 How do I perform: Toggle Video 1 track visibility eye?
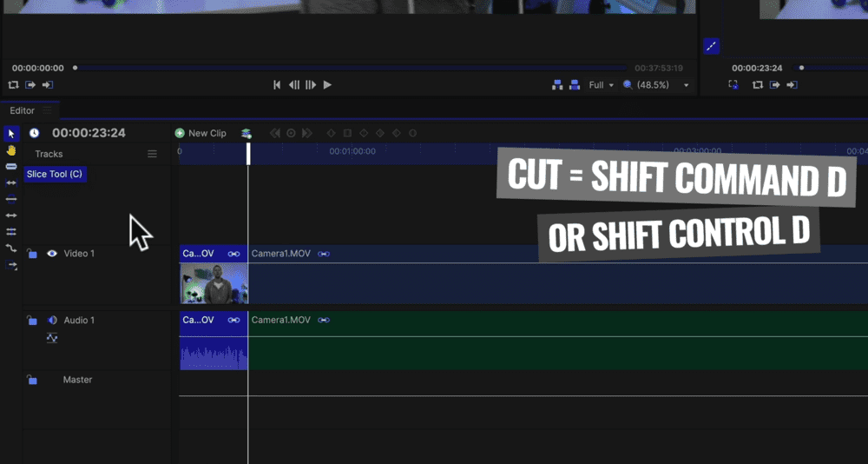click(52, 254)
